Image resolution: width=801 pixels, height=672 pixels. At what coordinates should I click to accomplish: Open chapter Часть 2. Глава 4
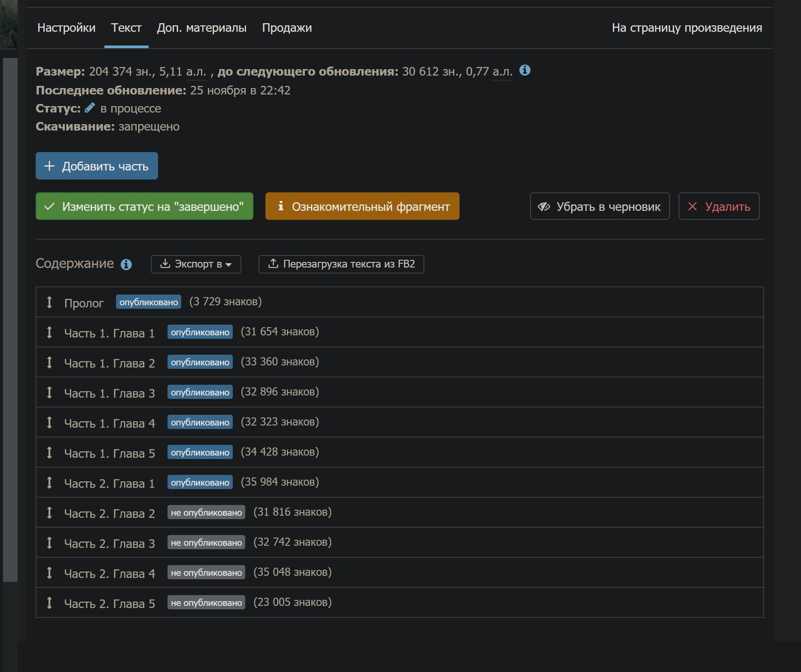tap(110, 574)
